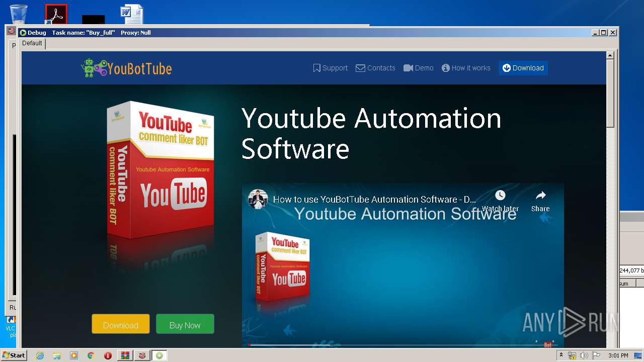Click the YouBotTube robot logo
This screenshot has width=644, height=362.
point(126,68)
